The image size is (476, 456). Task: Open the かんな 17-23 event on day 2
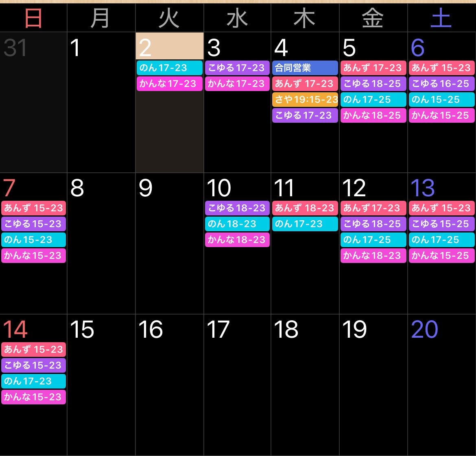click(169, 84)
